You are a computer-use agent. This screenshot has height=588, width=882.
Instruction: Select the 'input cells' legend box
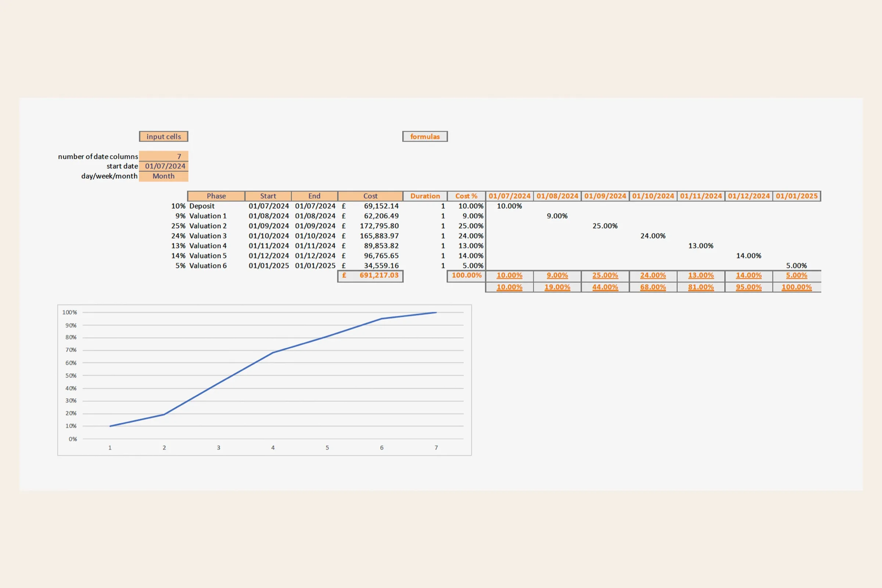[x=164, y=136]
